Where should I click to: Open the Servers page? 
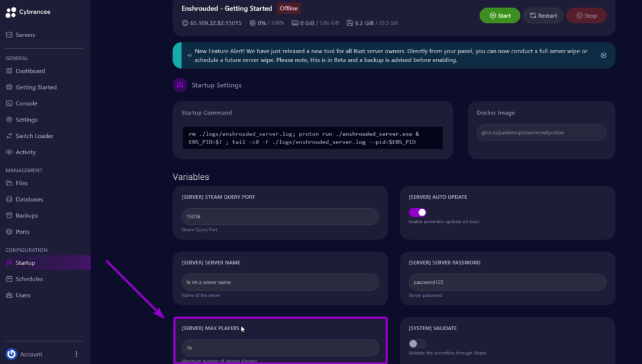click(x=25, y=34)
